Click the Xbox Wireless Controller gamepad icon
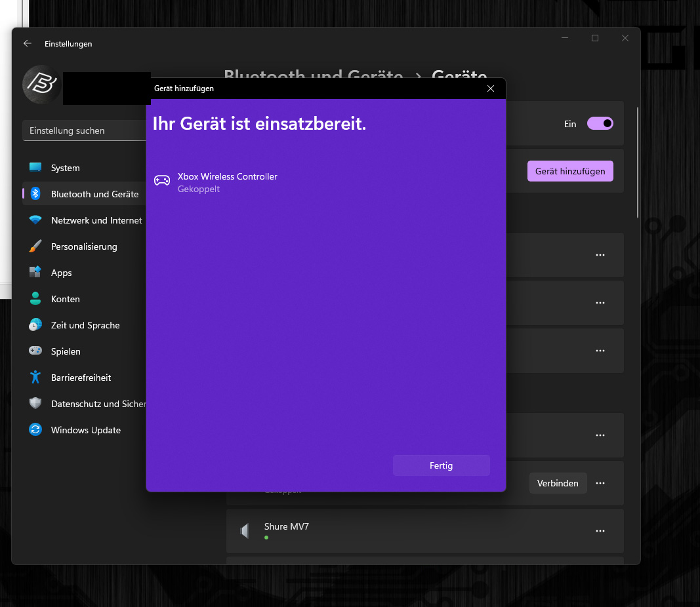Screen dimensions: 700x607 click(x=162, y=180)
